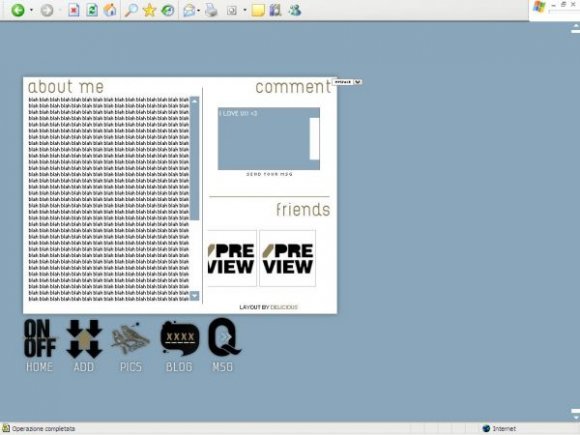Print the page using printer icon
The width and height of the screenshot is (580, 435).
(x=211, y=10)
